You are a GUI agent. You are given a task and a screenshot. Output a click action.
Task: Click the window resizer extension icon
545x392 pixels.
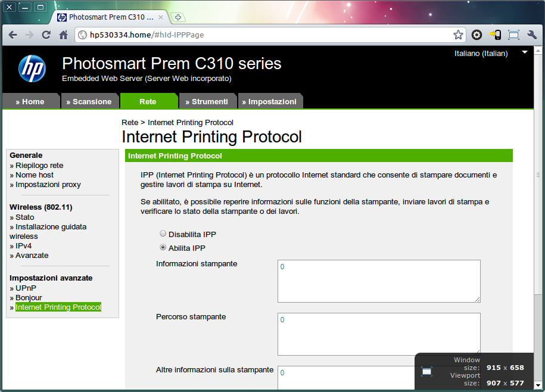513,35
